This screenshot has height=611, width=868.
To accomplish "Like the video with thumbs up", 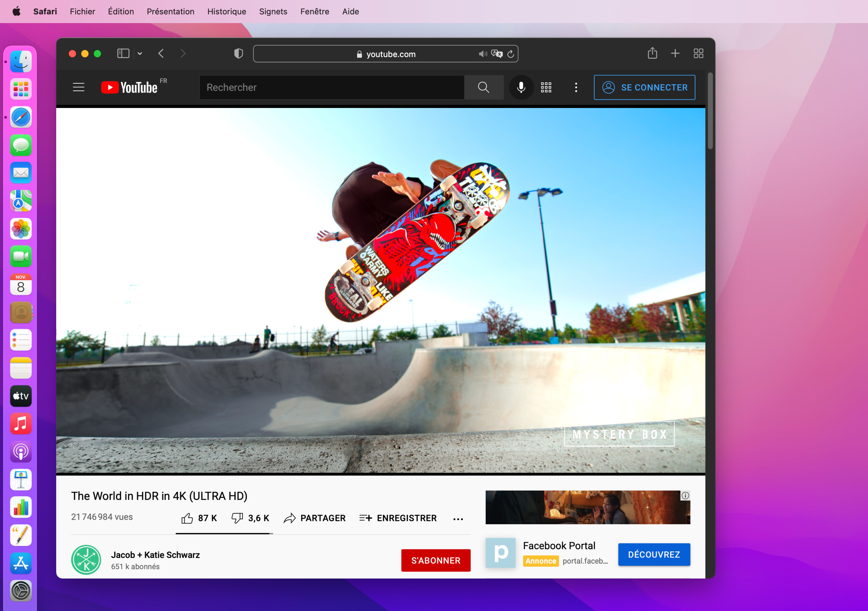I will click(187, 518).
